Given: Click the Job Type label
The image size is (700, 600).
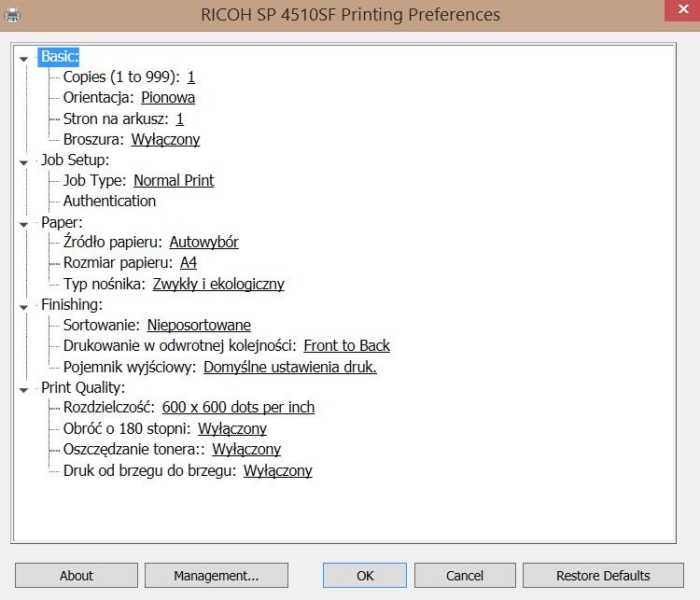Looking at the screenshot, I should point(95,180).
